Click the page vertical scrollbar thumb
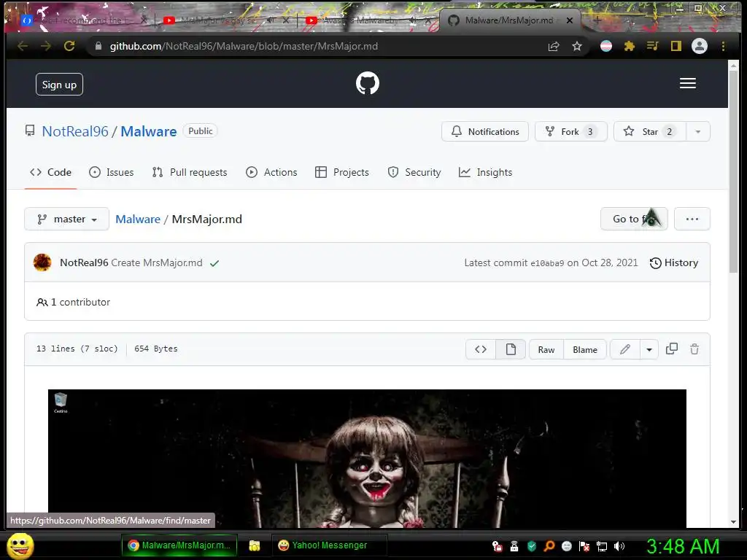 (733, 171)
